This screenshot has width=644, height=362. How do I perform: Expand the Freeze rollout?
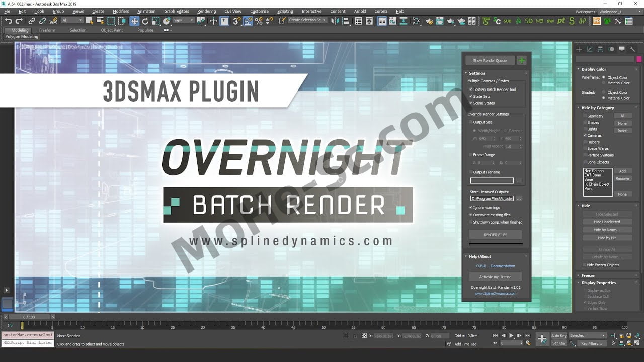tap(588, 275)
